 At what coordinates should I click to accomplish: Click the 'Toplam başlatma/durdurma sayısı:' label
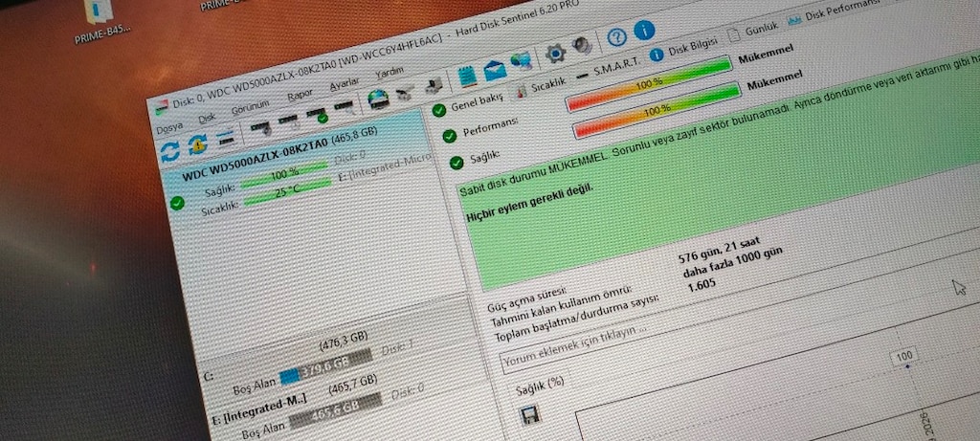click(x=577, y=319)
